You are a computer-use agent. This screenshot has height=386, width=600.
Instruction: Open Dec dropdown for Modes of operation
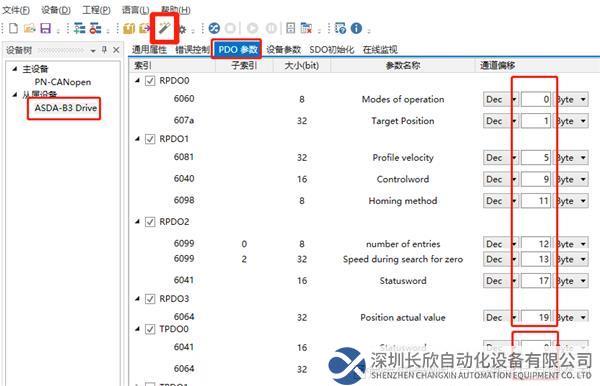(501, 99)
